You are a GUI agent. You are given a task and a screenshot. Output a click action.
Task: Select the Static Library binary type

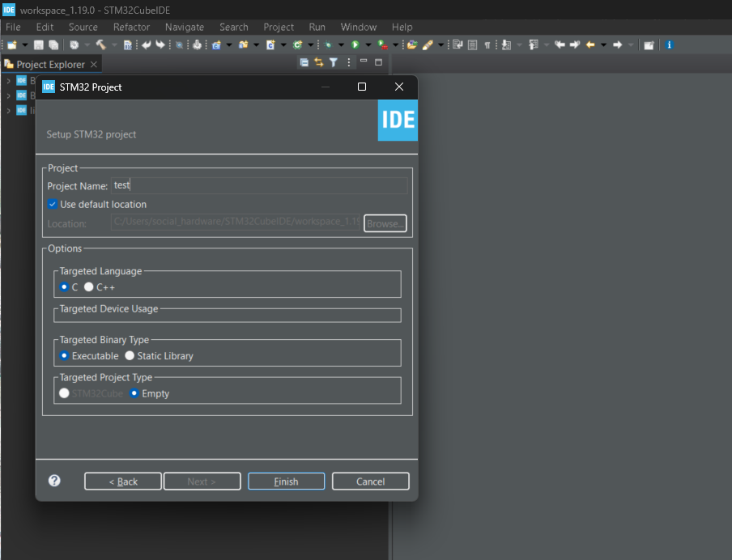click(130, 355)
